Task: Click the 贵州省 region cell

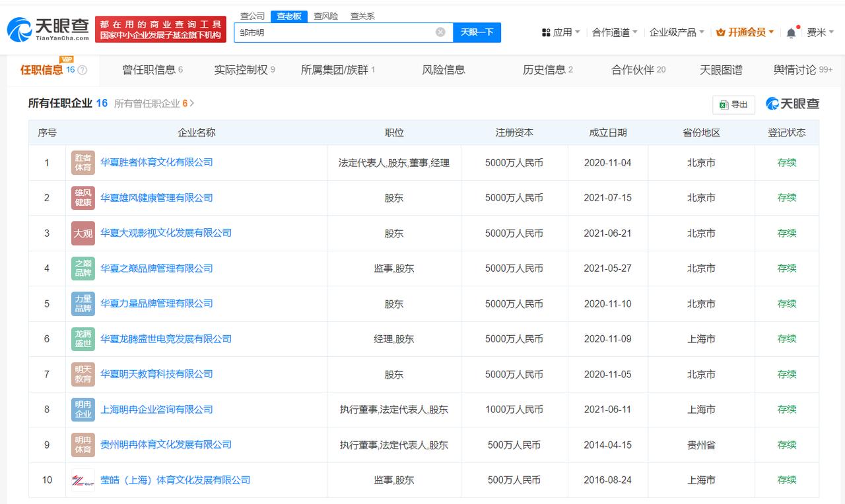Action: [701, 445]
